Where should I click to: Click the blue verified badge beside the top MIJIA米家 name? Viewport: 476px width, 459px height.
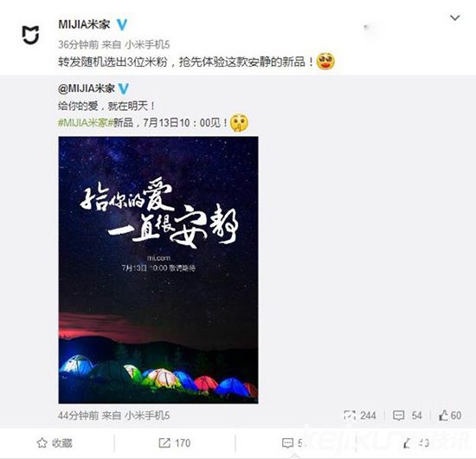122,24
